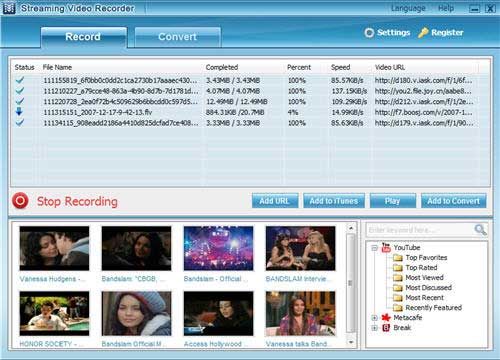Expand the Break tree node
Viewport: 500px width, 360px height.
click(x=374, y=328)
